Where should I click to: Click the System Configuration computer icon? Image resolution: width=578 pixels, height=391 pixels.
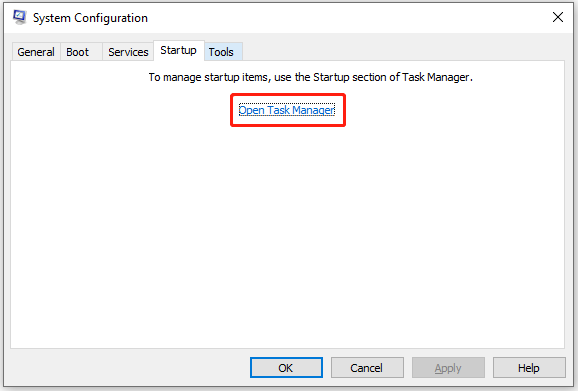20,17
